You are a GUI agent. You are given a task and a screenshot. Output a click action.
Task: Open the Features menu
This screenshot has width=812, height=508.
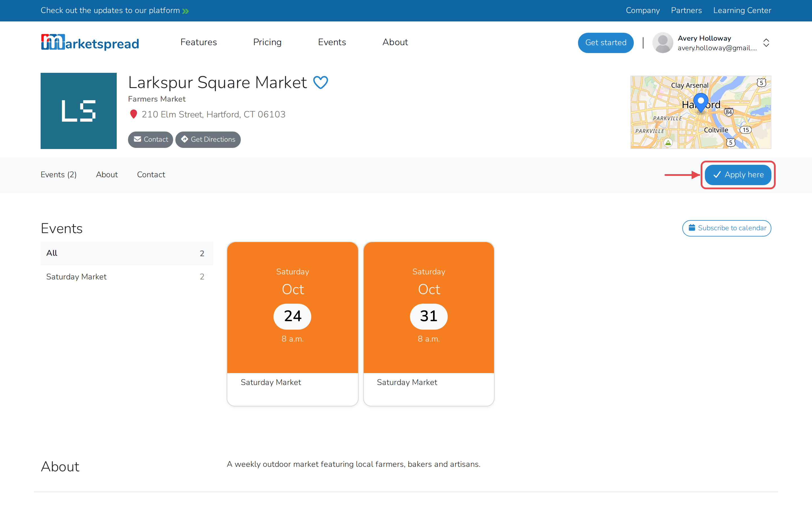(x=199, y=42)
